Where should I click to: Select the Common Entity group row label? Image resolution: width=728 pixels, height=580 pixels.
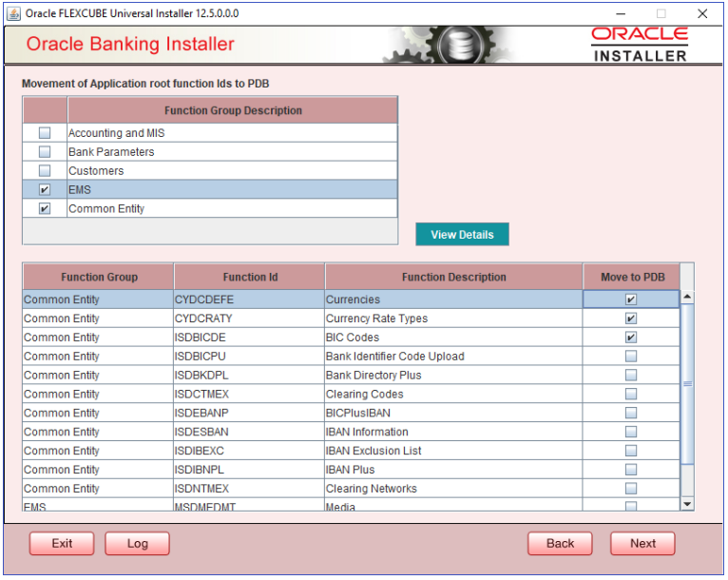(106, 209)
